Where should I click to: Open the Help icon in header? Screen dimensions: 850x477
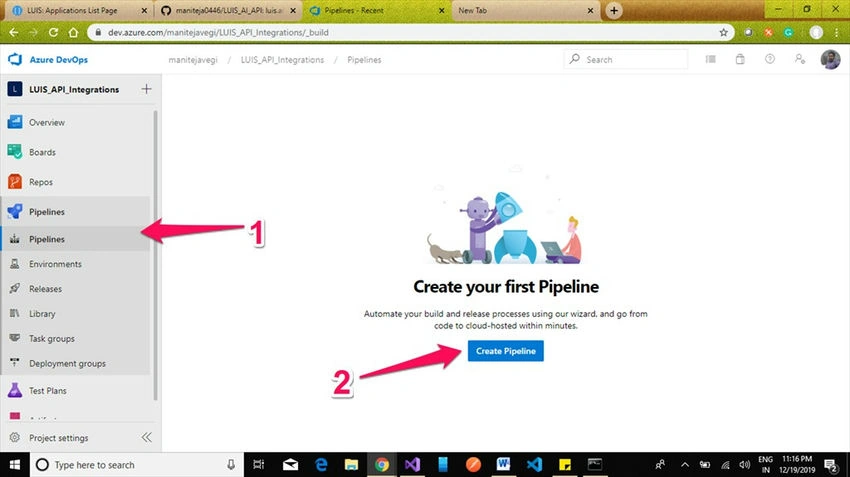coord(770,59)
